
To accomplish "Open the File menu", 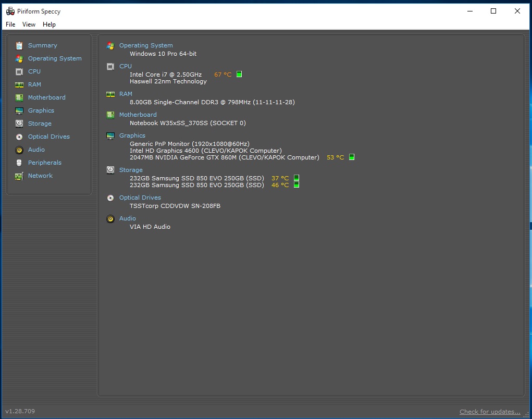I will click(x=10, y=24).
